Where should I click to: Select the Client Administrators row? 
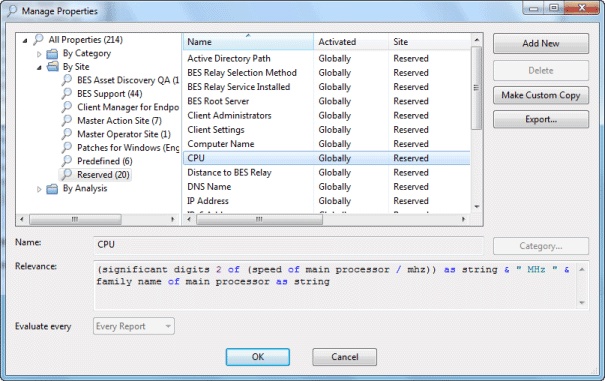(326, 116)
